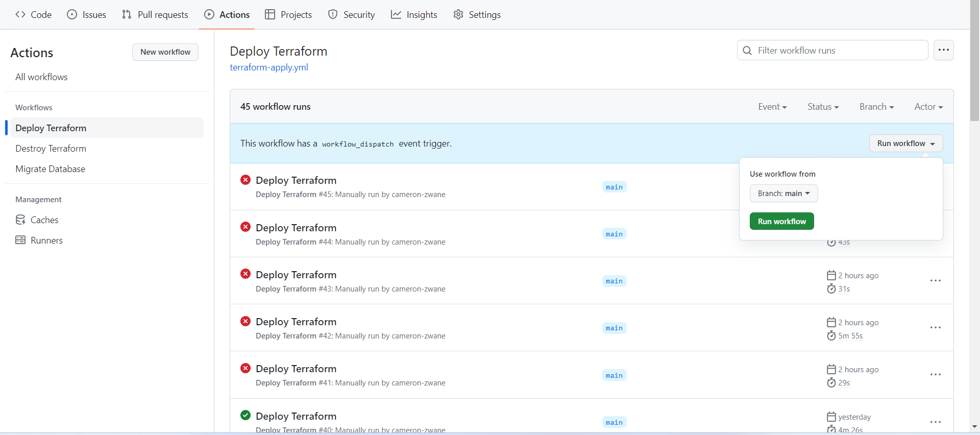
Task: Open repository Settings tab
Action: [477, 15]
